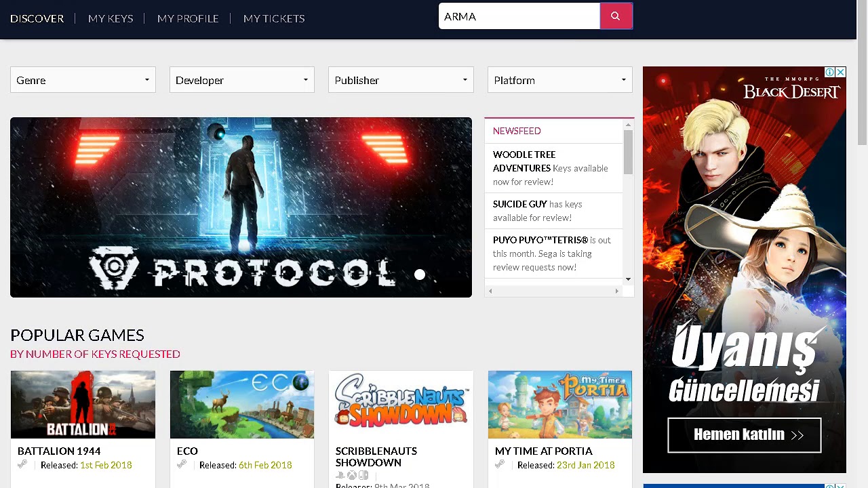
Task: Click the Steam icon under ECO
Action: 181,464
